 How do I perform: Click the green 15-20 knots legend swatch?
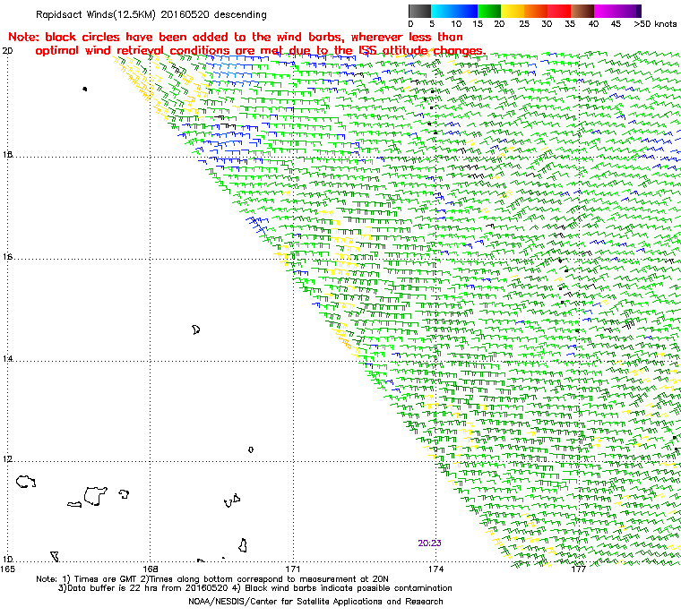pos(489,11)
